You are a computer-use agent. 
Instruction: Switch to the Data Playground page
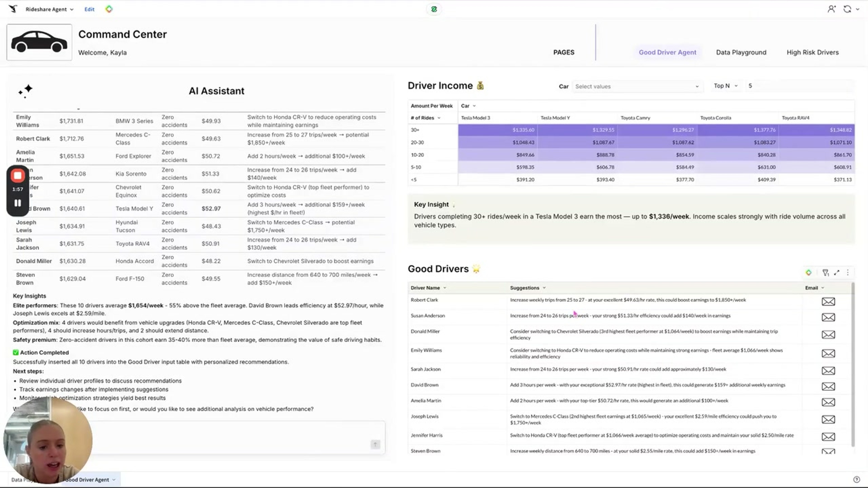[741, 52]
